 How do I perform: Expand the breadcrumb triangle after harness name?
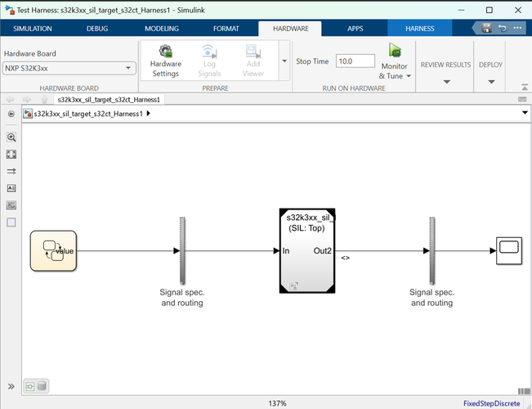click(x=148, y=114)
